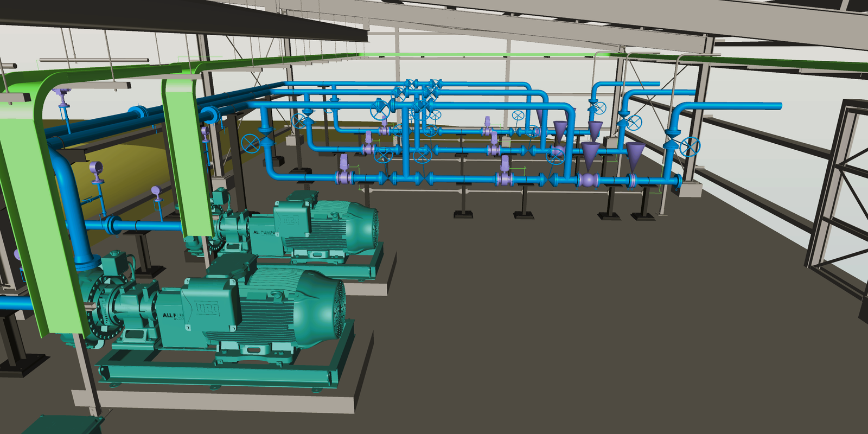Screen dimensions: 868x434
Task: Select the purple ball valve on lowest pipe
Action: point(588,180)
